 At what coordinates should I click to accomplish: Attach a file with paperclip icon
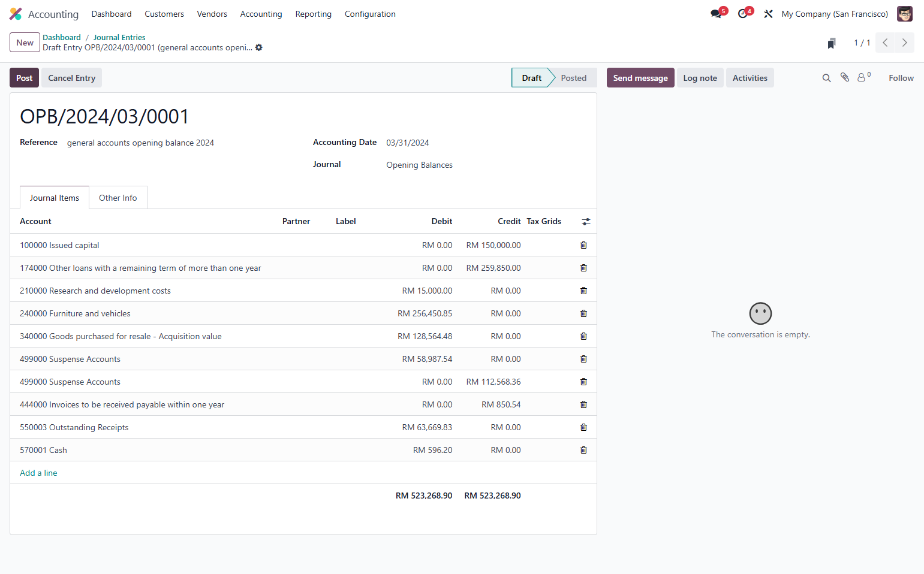click(845, 77)
